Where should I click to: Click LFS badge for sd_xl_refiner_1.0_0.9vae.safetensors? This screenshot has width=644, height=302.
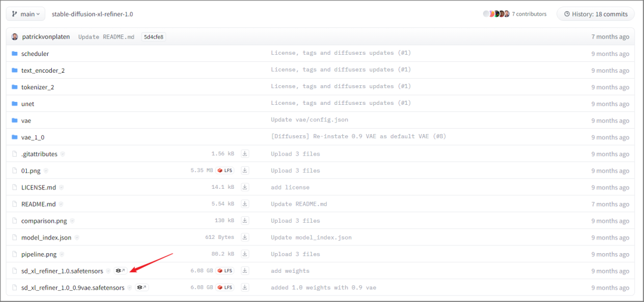point(225,288)
